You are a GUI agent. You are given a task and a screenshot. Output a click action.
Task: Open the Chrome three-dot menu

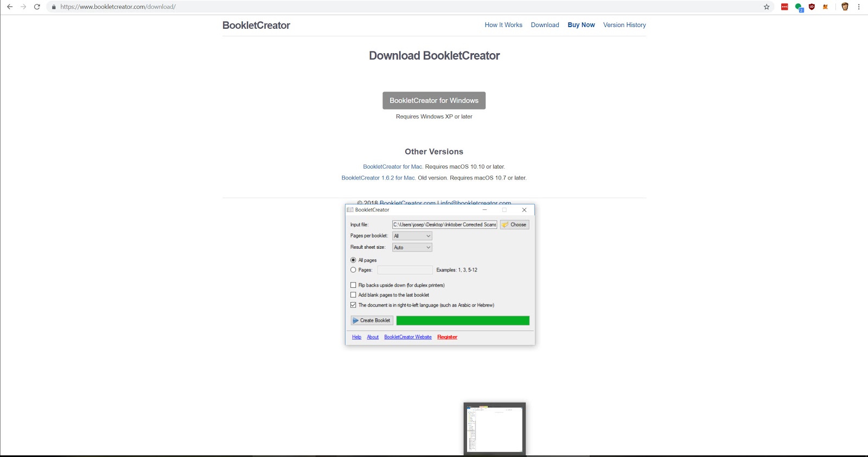(x=859, y=7)
